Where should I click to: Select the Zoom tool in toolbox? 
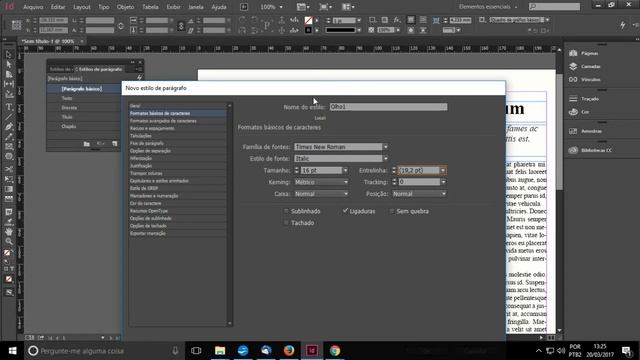point(9,241)
